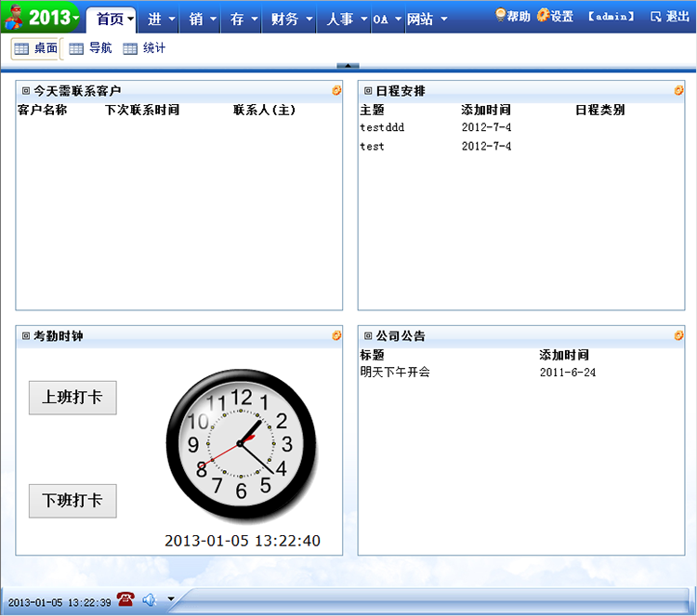Click the 日程类别 column header

pyautogui.click(x=599, y=110)
